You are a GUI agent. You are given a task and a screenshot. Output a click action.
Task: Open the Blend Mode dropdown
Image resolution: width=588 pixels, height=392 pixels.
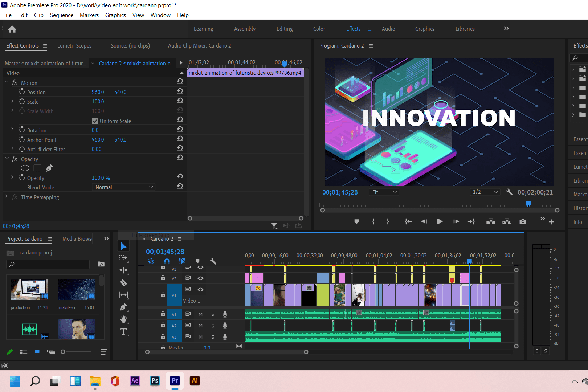(124, 187)
